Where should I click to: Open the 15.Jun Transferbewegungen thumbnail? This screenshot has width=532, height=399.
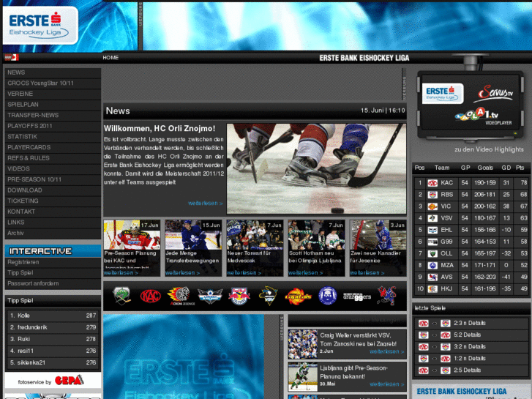[193, 235]
